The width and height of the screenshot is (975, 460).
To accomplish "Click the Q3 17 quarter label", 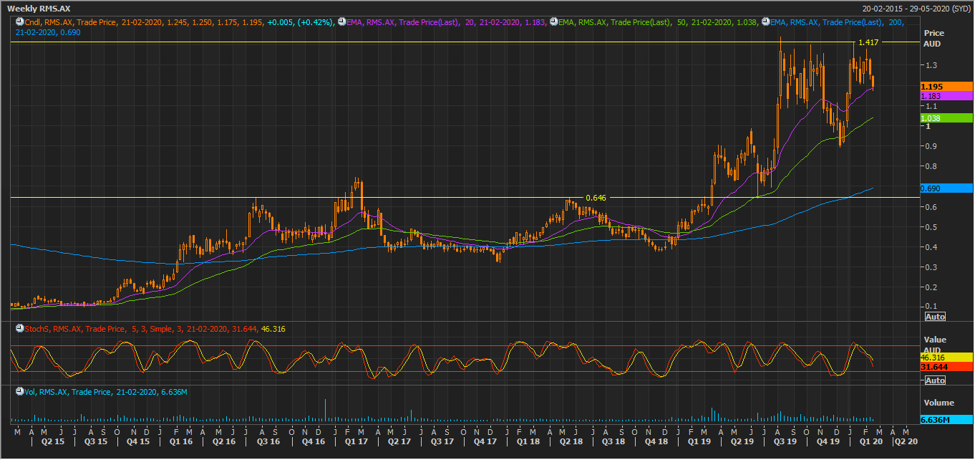I will [443, 441].
